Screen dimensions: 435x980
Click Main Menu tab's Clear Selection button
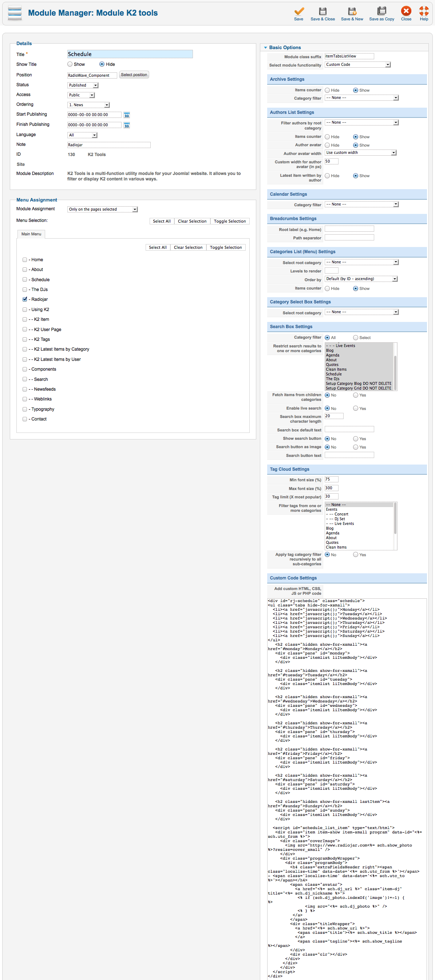(x=189, y=248)
